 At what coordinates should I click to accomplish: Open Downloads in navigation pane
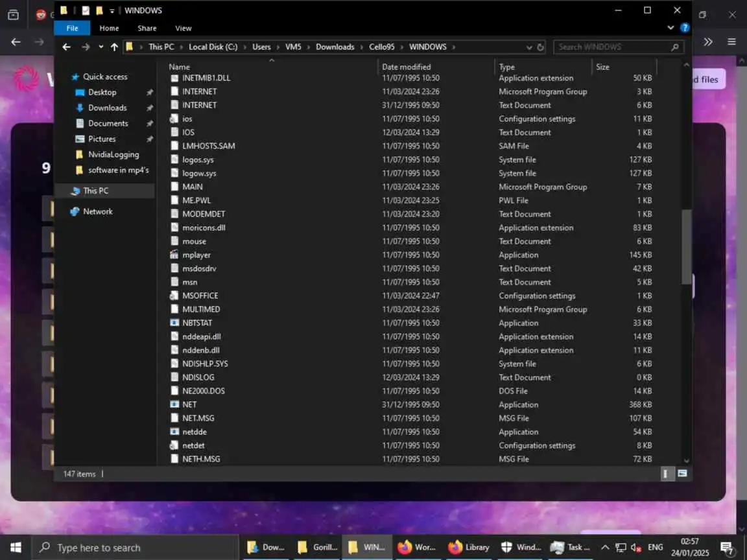[107, 108]
